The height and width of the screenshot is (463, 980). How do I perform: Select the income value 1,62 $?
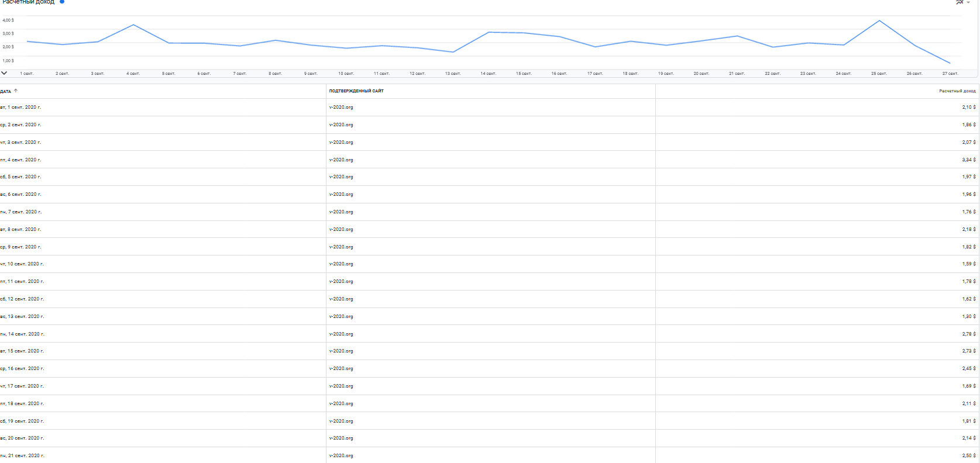pyautogui.click(x=969, y=299)
